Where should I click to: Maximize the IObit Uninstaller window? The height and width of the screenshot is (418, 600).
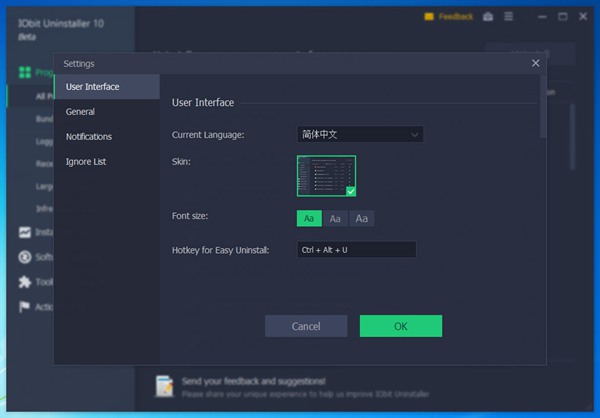562,16
